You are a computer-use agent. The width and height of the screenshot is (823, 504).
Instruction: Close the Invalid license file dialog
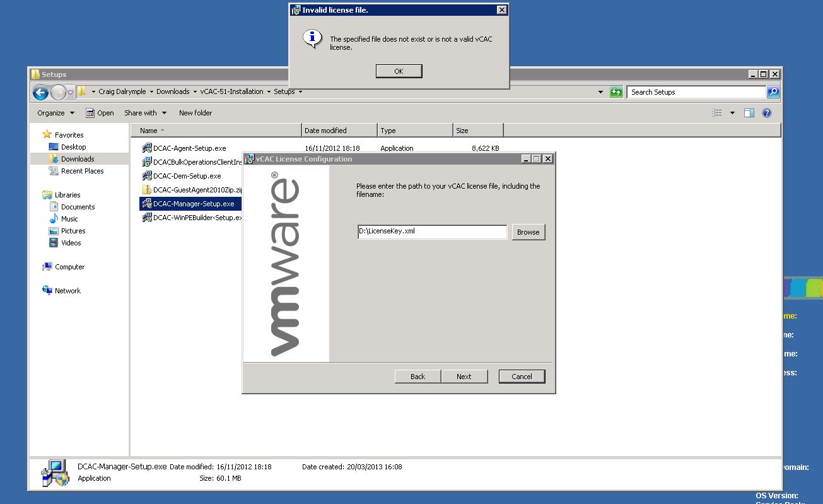coord(501,10)
